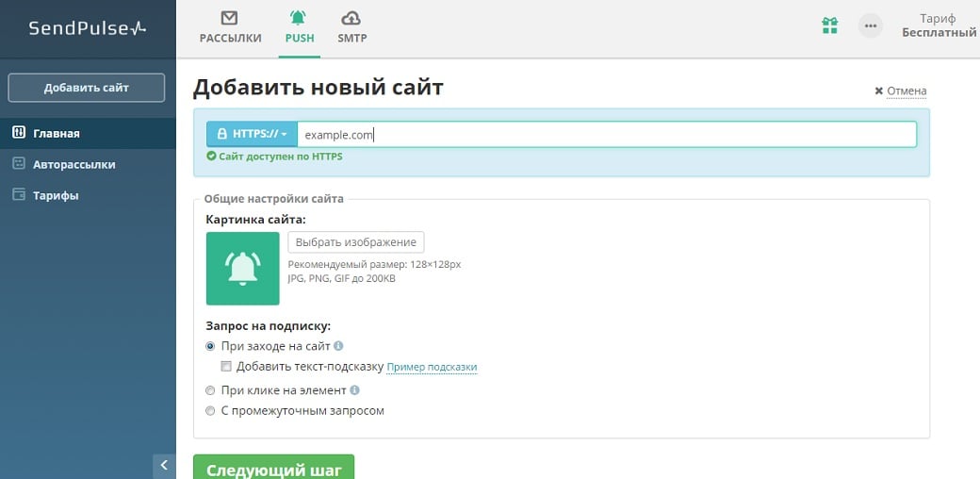Image resolution: width=980 pixels, height=479 pixels.
Task: Open the Тариф Бесплатный account menu
Action: pyautogui.click(x=938, y=25)
